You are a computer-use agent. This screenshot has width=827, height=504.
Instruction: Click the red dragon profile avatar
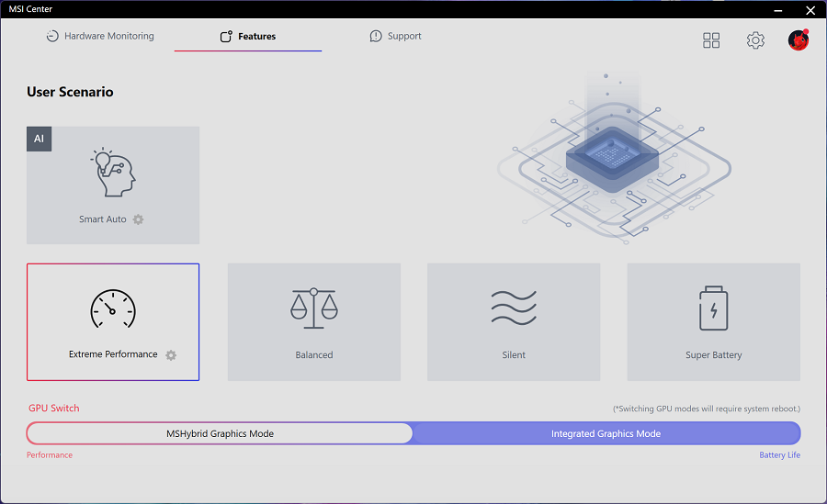(x=798, y=40)
